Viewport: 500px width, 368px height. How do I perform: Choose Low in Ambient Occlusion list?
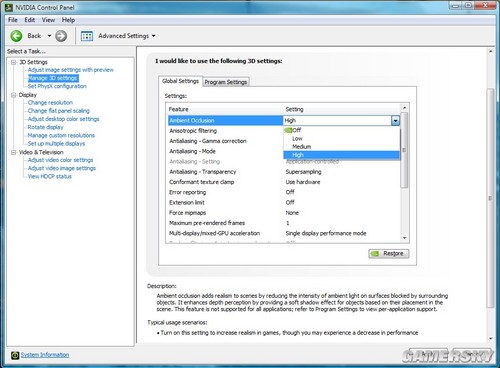(341, 138)
